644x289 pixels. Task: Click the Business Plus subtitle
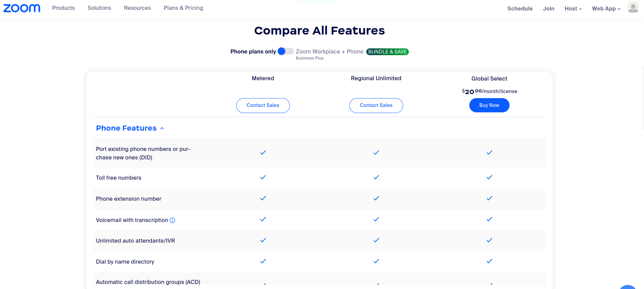pos(309,58)
